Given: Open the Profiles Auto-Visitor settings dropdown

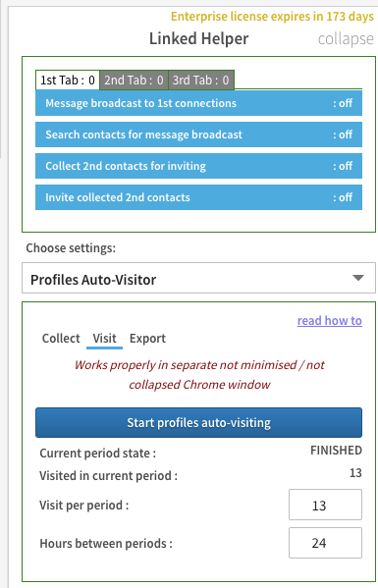Looking at the screenshot, I should [x=198, y=278].
